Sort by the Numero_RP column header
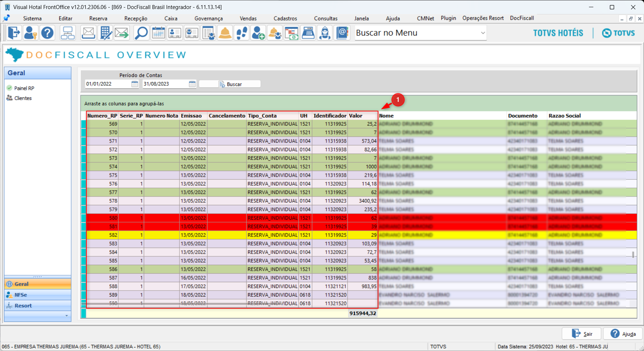The height and width of the screenshot is (351, 644). point(102,116)
